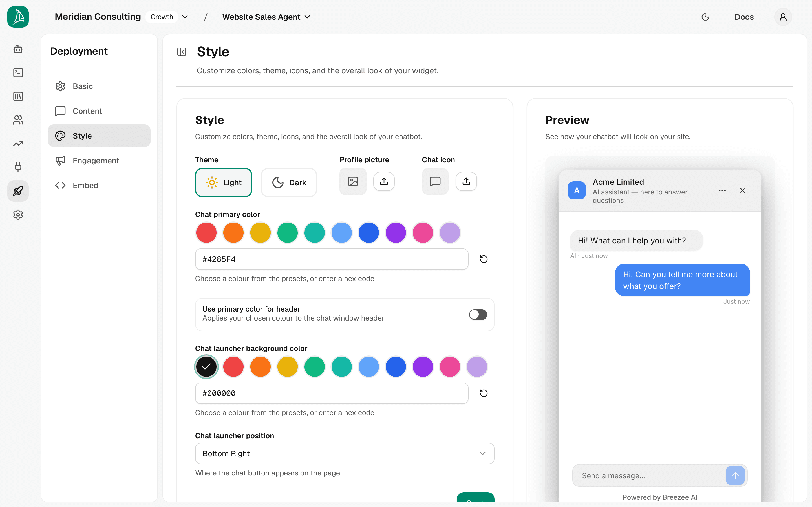The height and width of the screenshot is (507, 812).
Task: Enable primary color for header toggle
Action: 478,315
